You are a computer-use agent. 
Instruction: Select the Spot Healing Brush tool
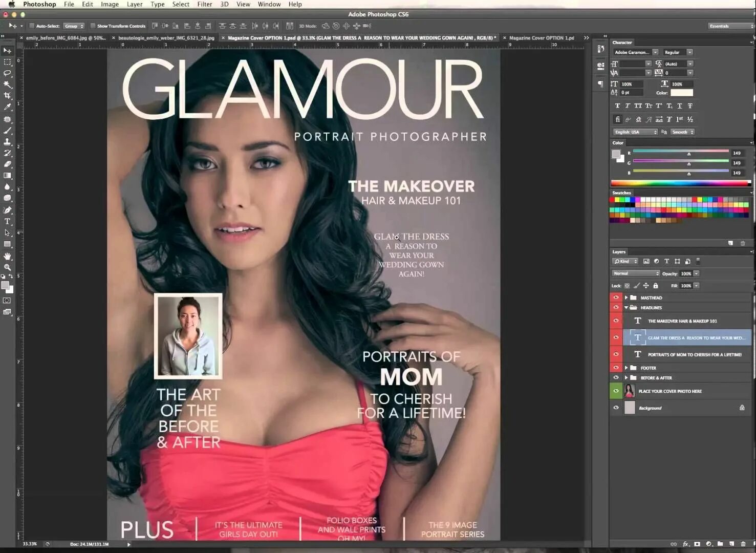pos(7,119)
